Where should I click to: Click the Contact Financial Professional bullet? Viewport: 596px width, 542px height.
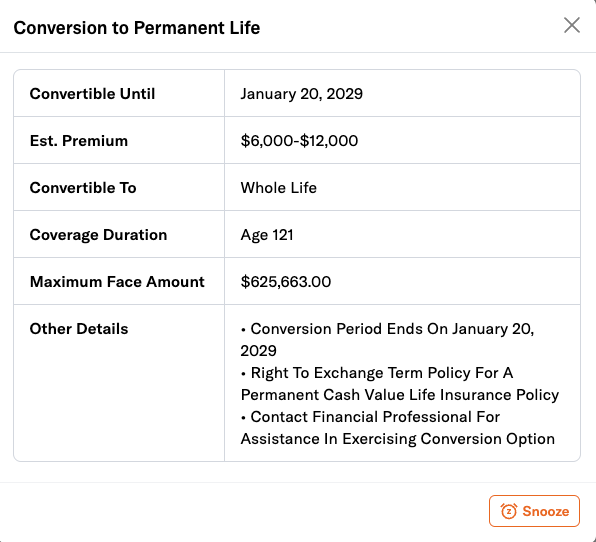[398, 428]
